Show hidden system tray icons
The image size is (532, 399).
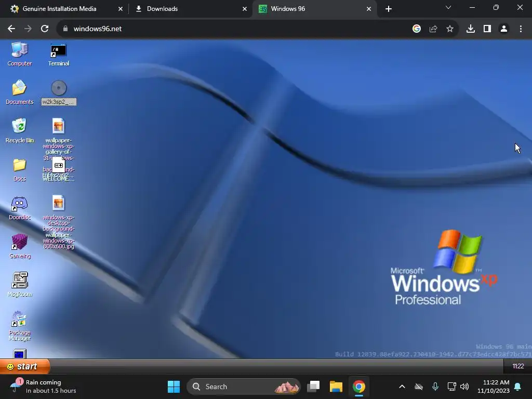point(402,387)
